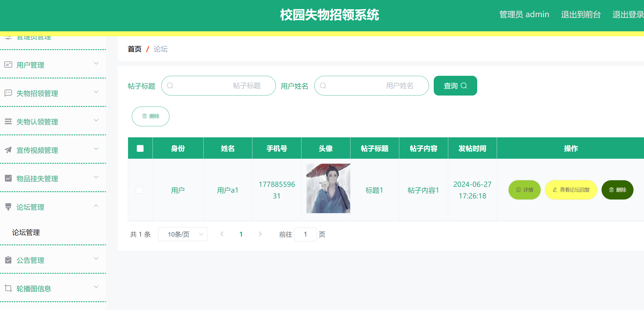Click the 宣传视频管理 paper plane icon
This screenshot has width=644, height=310.
[8, 150]
